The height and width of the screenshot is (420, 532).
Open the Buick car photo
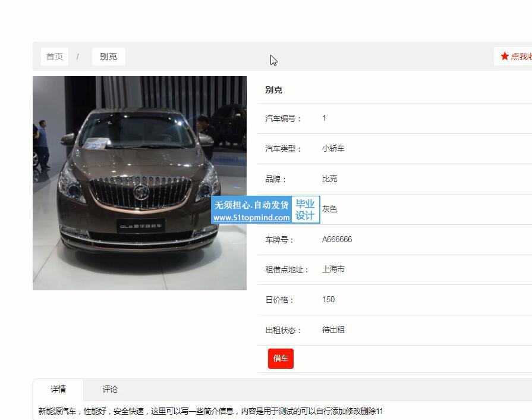click(140, 183)
